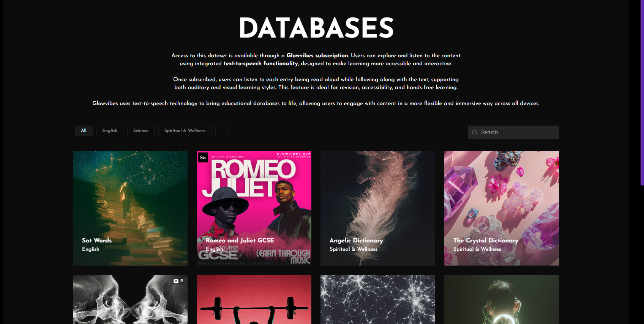Click the English label under Romeo and Juliet GCSE

tap(215, 249)
